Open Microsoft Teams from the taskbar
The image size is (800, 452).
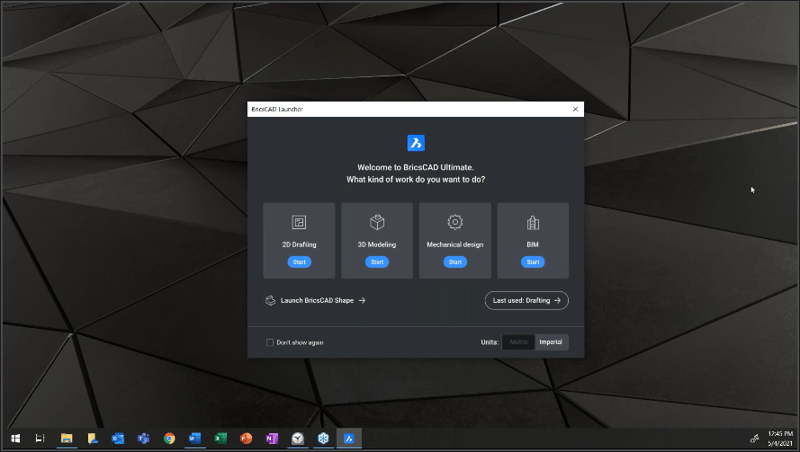tap(143, 438)
